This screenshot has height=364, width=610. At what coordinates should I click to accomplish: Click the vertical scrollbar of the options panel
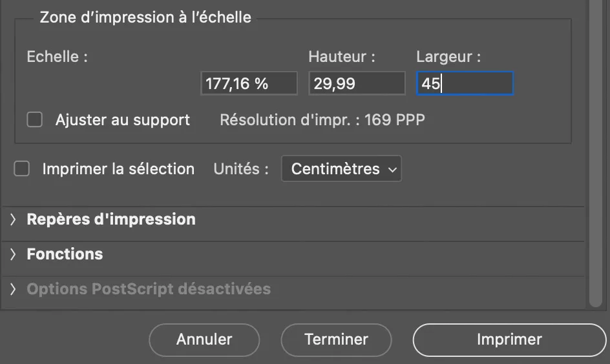pos(596,155)
